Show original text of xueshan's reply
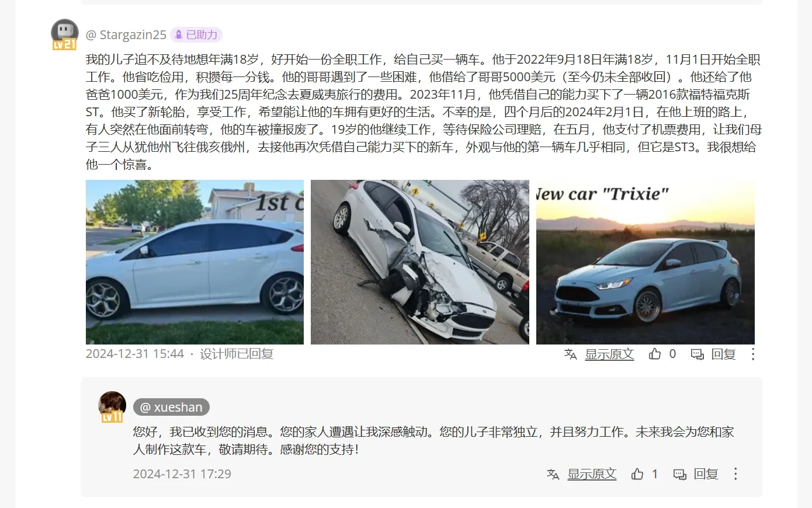Screen dimensions: 812x508 tap(592, 474)
